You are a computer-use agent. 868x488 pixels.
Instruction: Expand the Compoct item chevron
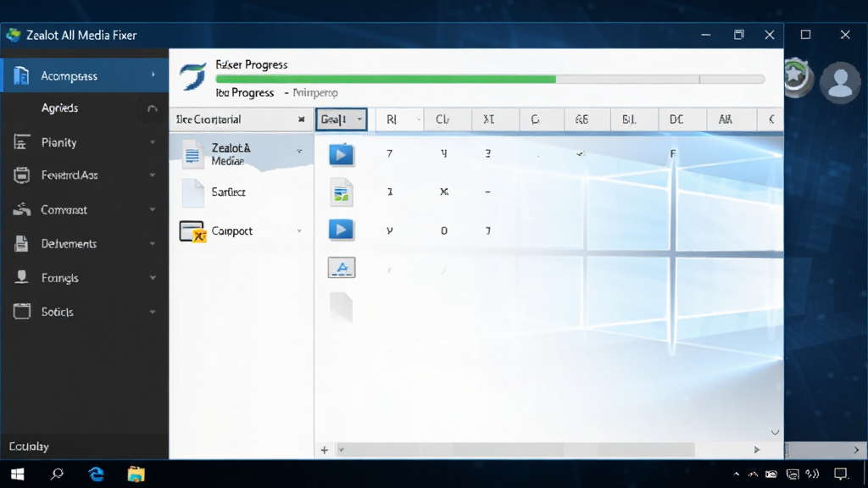(x=299, y=230)
